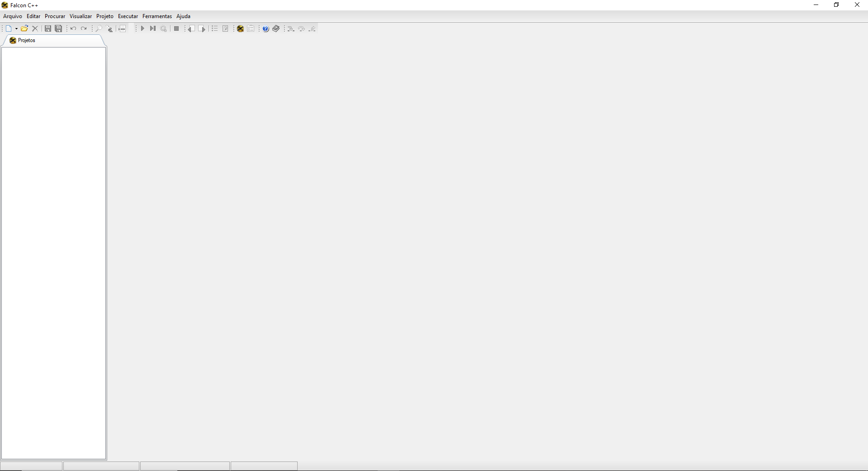
Task: Restore down the Falcon C++ window
Action: 836,5
